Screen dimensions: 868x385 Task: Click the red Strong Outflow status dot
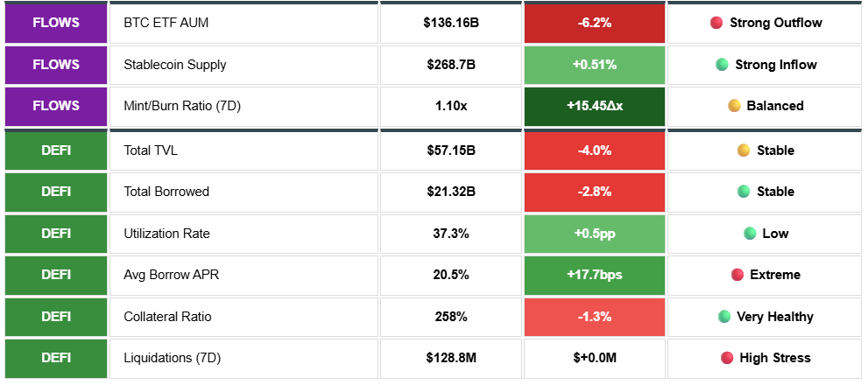(716, 23)
